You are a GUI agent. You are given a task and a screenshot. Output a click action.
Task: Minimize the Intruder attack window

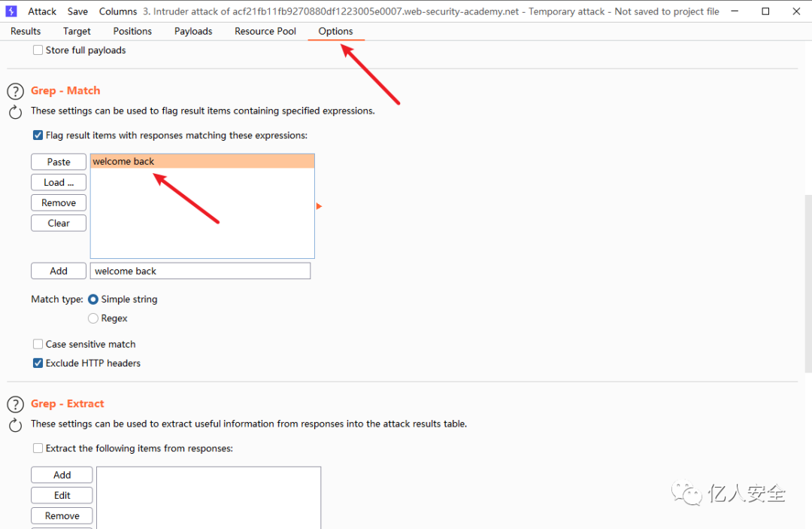[735, 11]
